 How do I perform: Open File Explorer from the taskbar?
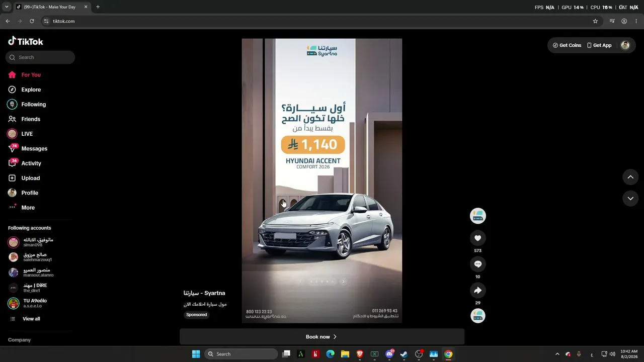345,354
